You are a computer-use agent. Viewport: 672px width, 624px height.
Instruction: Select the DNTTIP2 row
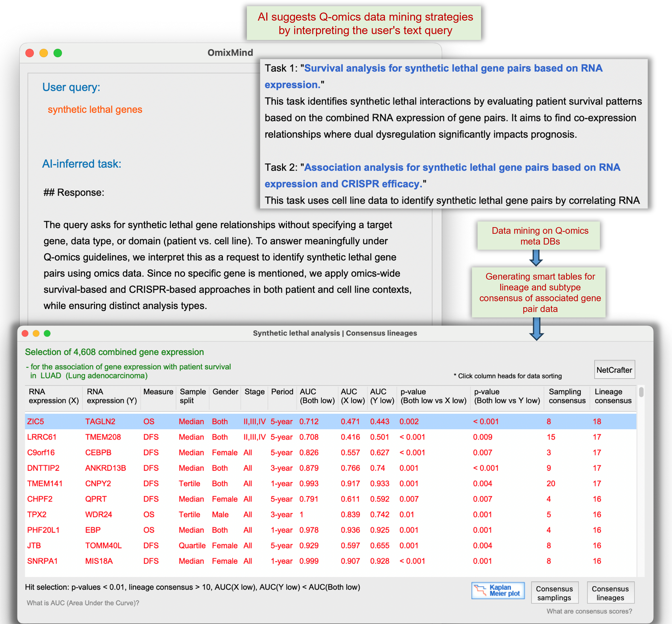pos(330,468)
